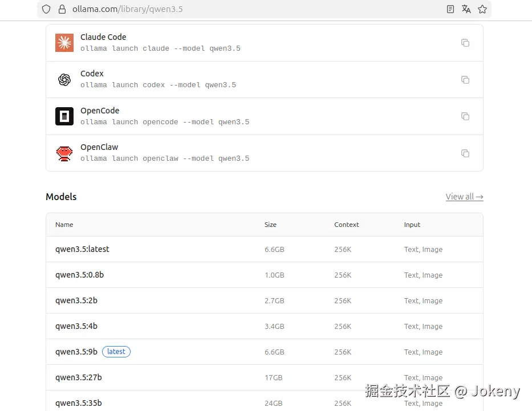Image resolution: width=532 pixels, height=411 pixels.
Task: Click the Claude Code title
Action: tap(103, 37)
